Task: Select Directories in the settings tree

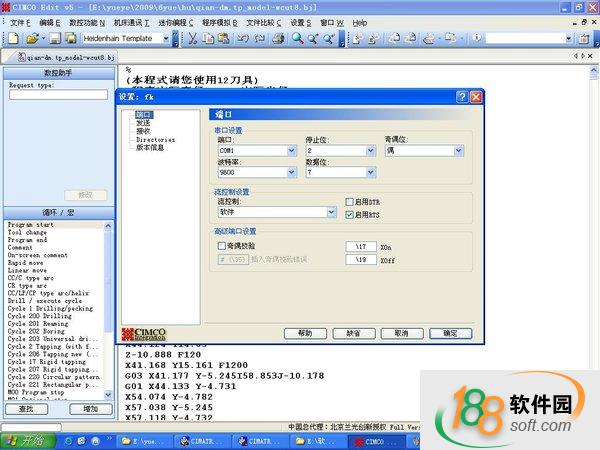Action: (x=155, y=140)
